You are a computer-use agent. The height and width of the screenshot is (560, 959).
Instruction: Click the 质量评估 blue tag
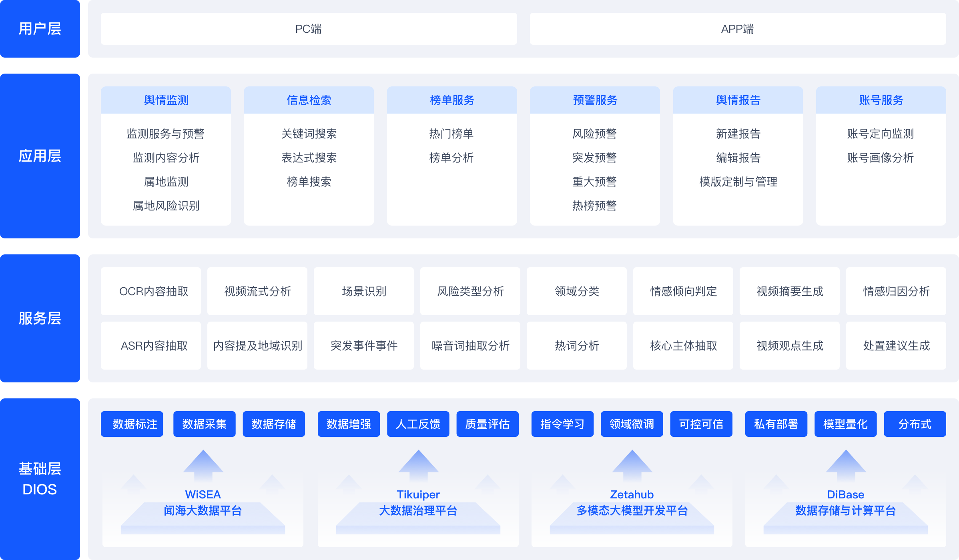click(488, 424)
